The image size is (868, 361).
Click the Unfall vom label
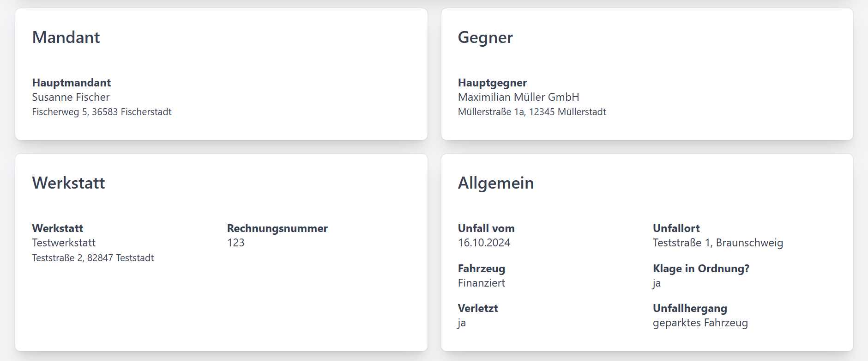click(x=486, y=228)
